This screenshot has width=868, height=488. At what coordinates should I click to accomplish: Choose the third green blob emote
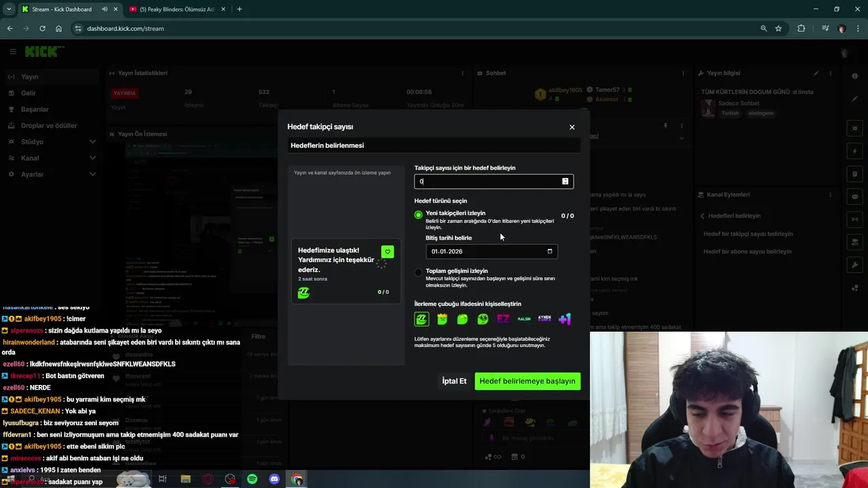[x=462, y=319]
